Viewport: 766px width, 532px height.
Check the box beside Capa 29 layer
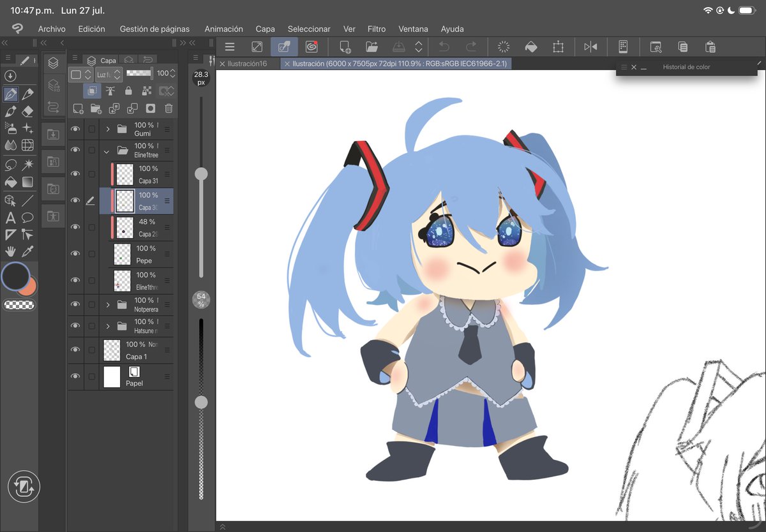(x=92, y=227)
